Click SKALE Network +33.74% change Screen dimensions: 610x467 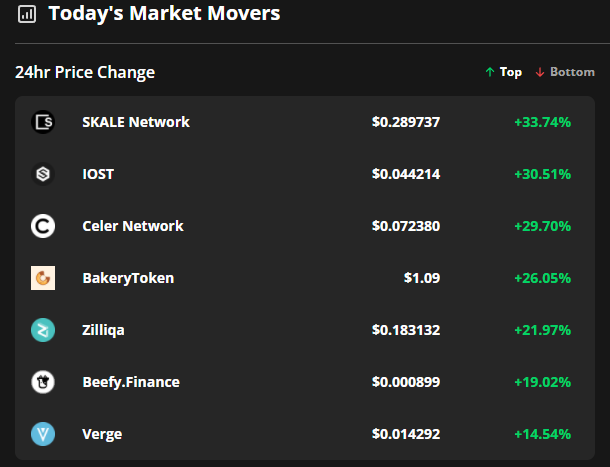[x=543, y=122]
